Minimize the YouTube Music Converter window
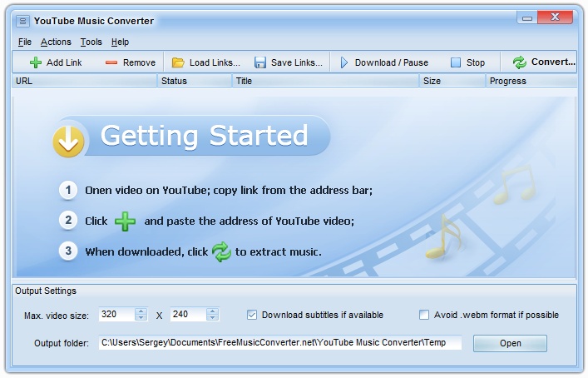The width and height of the screenshot is (588, 378). tap(527, 17)
